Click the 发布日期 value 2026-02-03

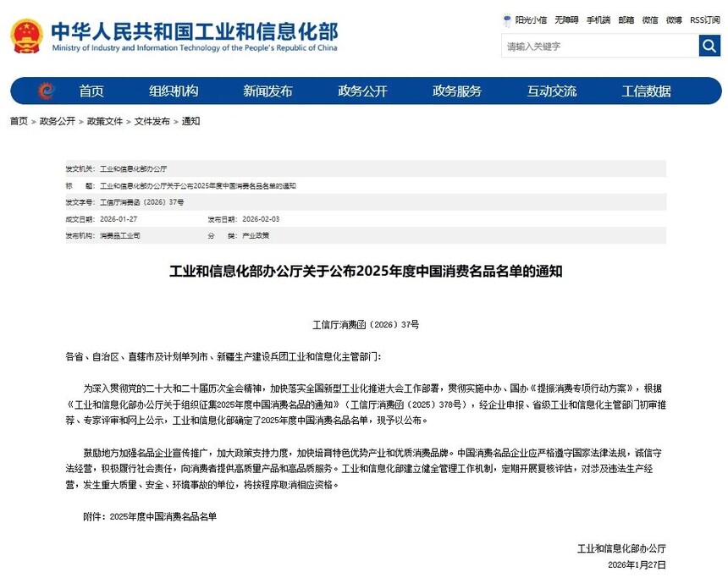(261, 219)
